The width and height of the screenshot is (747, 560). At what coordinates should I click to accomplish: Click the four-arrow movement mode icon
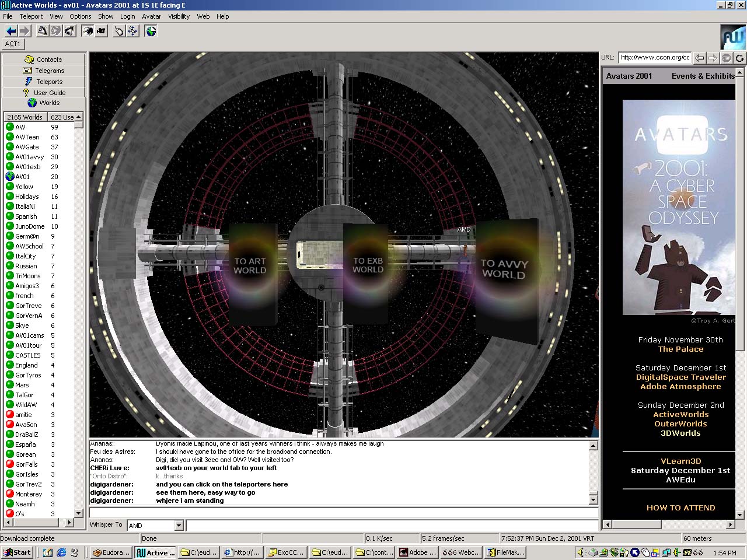[x=133, y=31]
